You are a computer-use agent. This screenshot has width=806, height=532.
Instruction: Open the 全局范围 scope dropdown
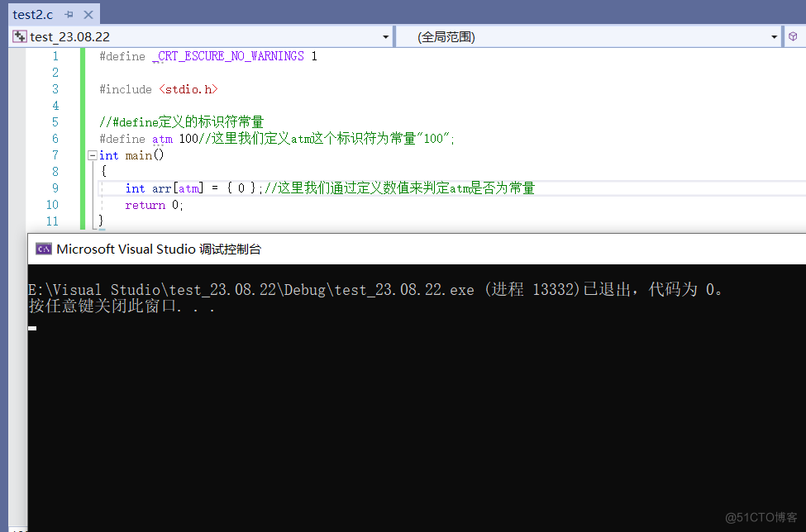click(x=774, y=37)
